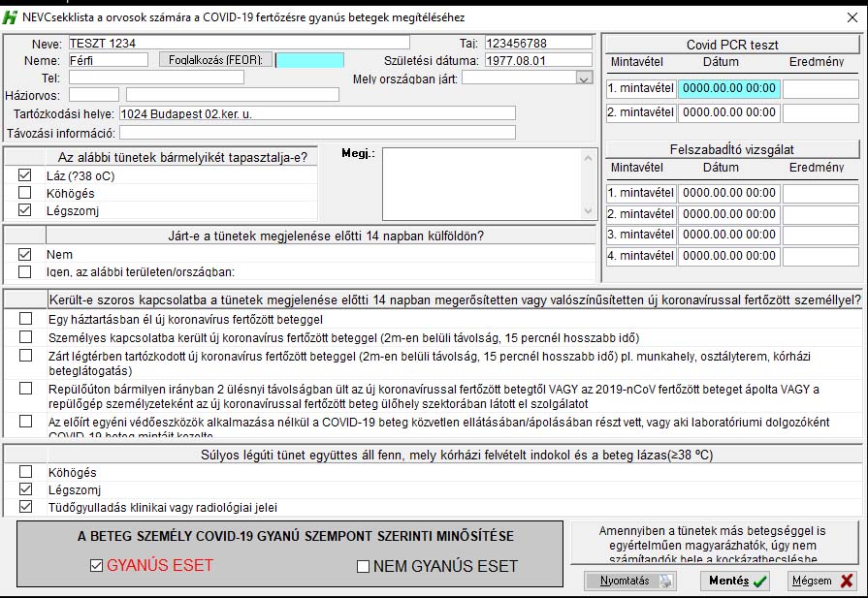Click Felszabadító 3. mintavétel date field
The width and height of the screenshot is (868, 598).
(x=729, y=235)
